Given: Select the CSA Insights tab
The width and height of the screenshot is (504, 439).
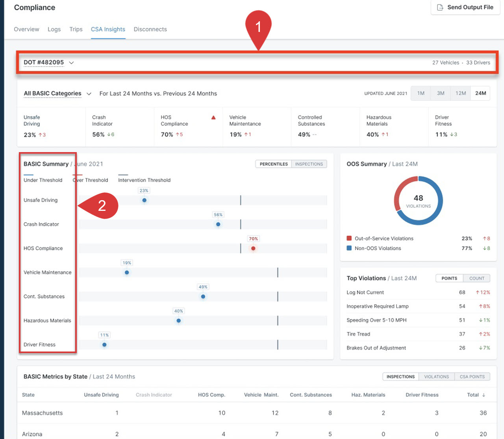Looking at the screenshot, I should (108, 29).
